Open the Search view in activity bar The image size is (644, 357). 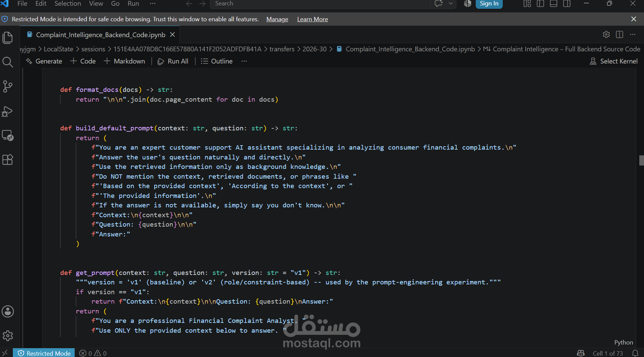7,62
